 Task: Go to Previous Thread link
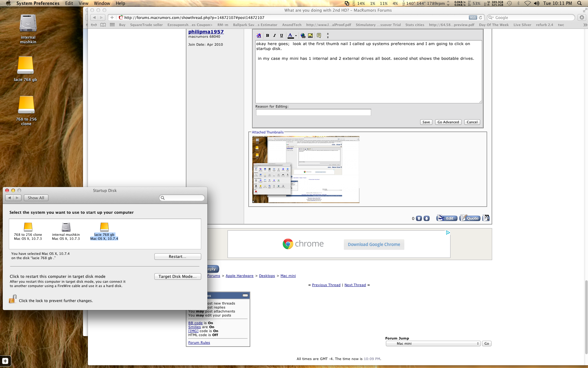326,285
